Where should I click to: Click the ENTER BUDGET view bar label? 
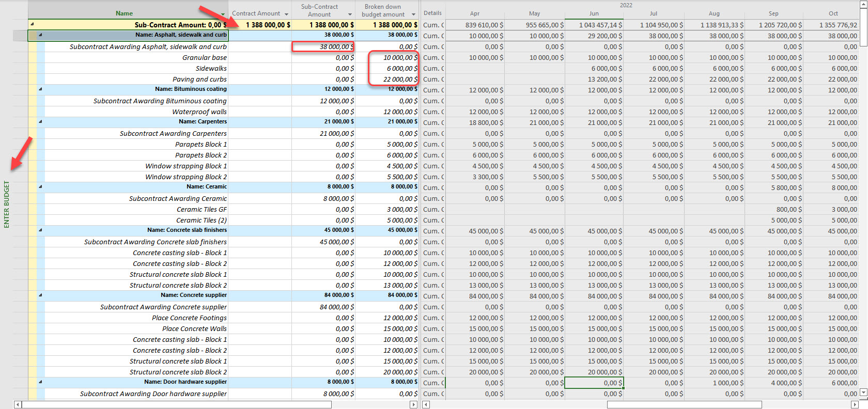pos(7,204)
